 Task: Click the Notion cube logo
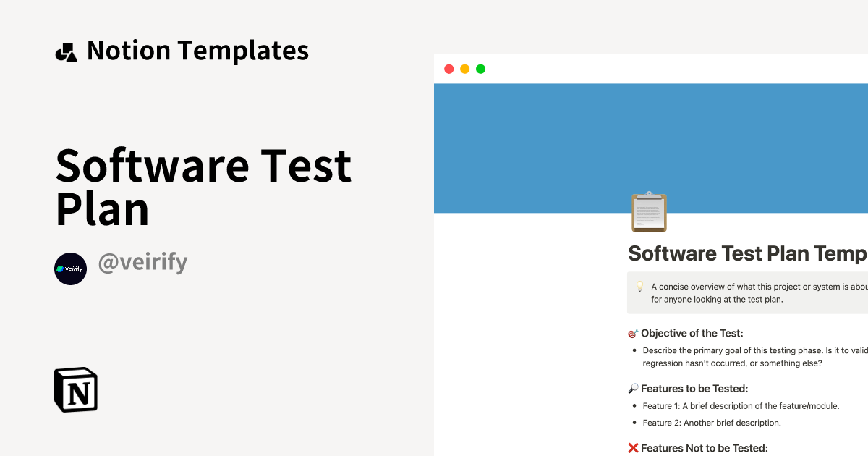[x=76, y=390]
